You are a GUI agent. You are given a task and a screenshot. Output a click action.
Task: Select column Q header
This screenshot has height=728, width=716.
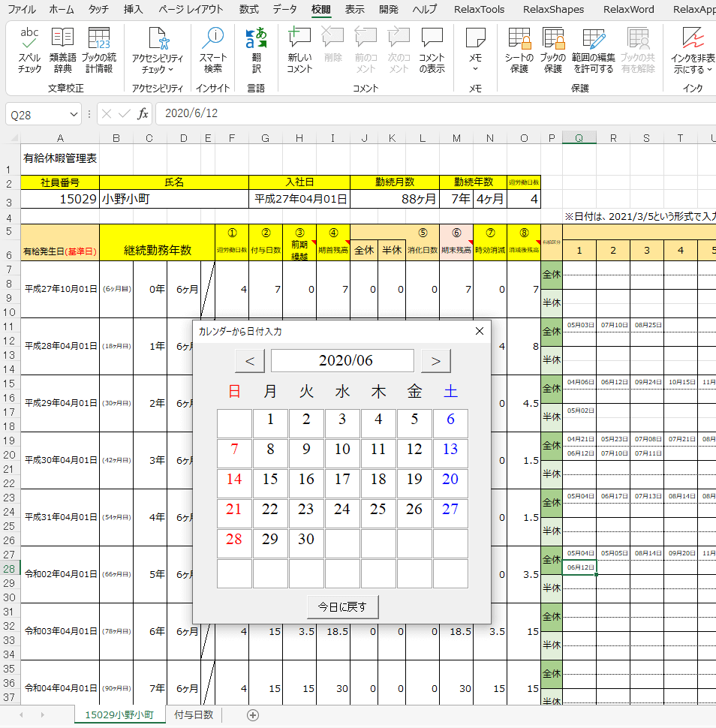(x=579, y=138)
